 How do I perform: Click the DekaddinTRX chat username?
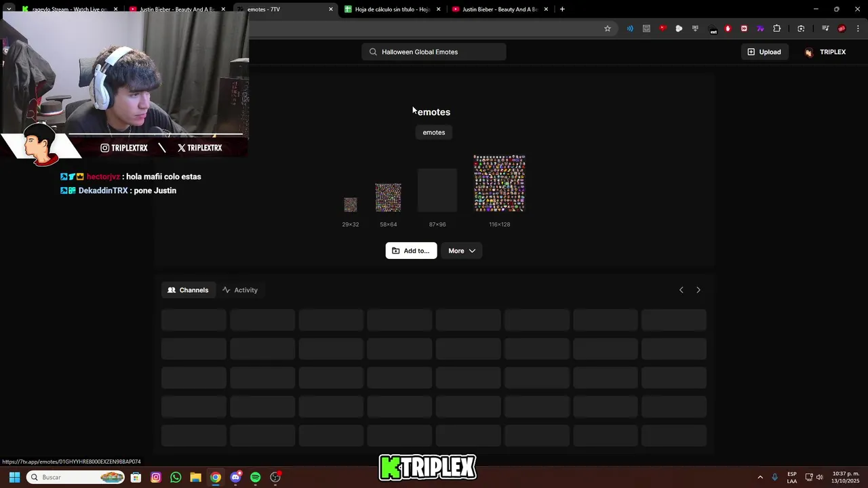click(x=103, y=191)
